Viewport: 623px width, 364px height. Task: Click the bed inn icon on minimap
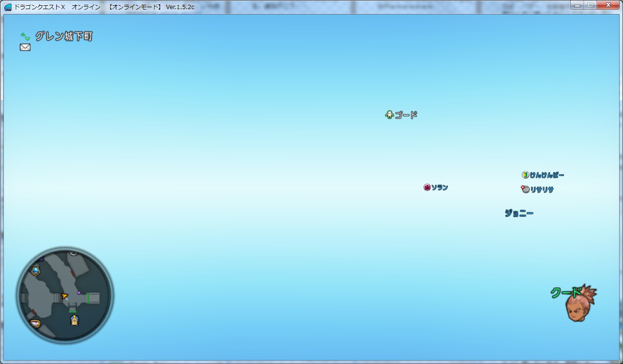click(x=35, y=323)
